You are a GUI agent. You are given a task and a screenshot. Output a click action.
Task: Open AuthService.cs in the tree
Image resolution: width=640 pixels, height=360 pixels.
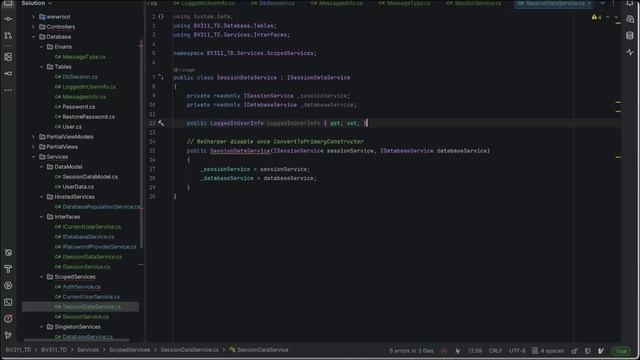[x=81, y=287]
